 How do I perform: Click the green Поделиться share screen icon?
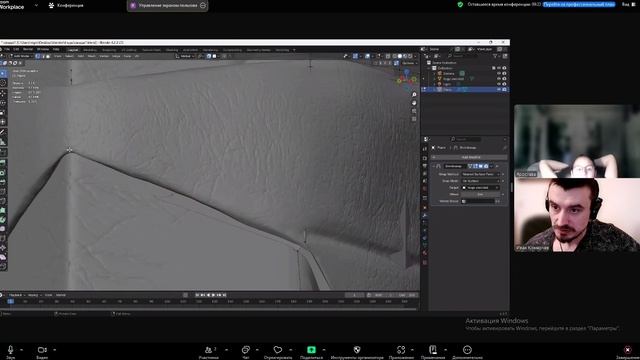coord(311,350)
